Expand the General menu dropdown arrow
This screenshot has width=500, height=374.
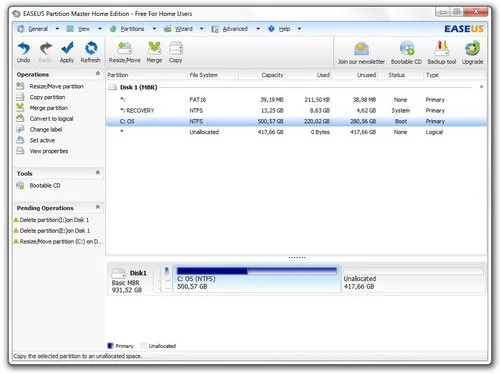(57, 29)
